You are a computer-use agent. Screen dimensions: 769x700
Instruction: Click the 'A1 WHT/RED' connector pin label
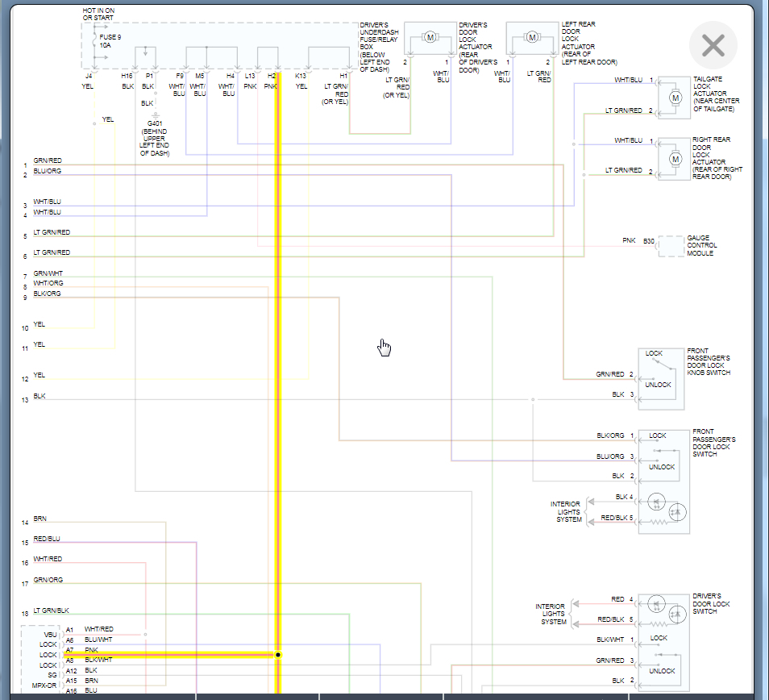click(89, 629)
